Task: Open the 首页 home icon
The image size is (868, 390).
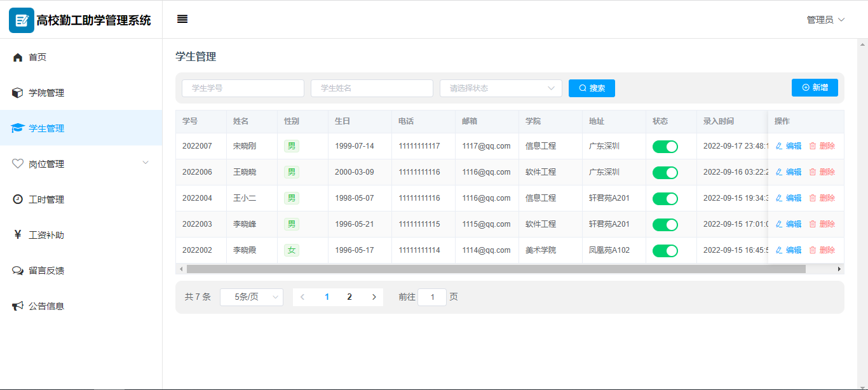Action: pyautogui.click(x=18, y=57)
